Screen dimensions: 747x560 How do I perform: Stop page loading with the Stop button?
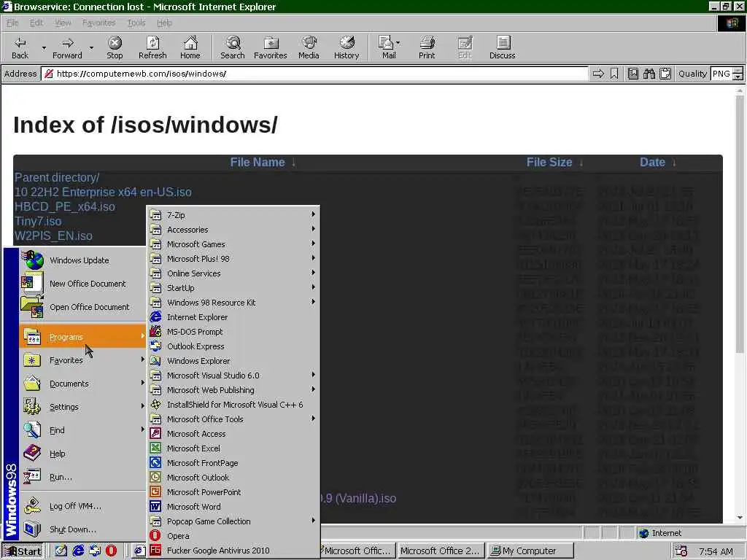click(x=115, y=47)
